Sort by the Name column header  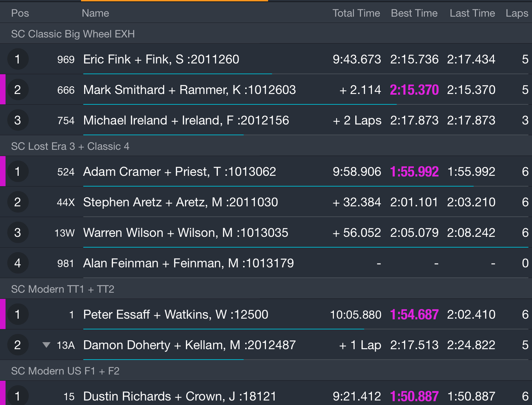(x=96, y=13)
